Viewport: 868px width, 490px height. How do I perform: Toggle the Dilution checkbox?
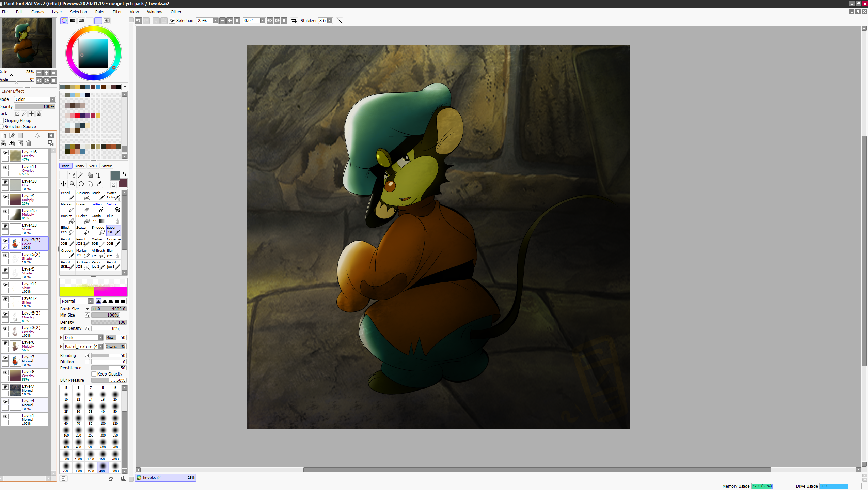(x=87, y=362)
